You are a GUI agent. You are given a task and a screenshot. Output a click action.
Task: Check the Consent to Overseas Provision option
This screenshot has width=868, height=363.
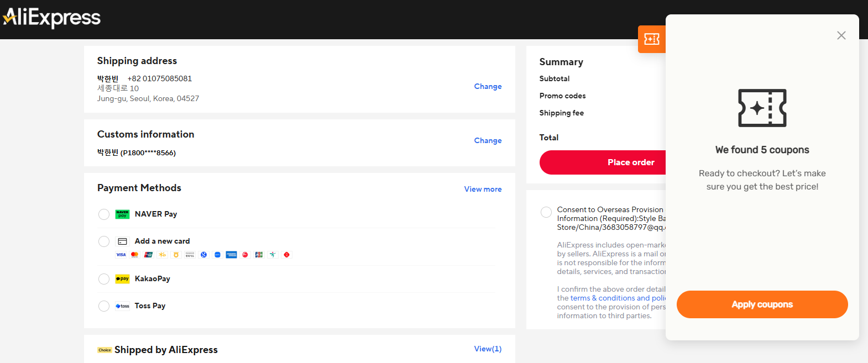coord(546,212)
